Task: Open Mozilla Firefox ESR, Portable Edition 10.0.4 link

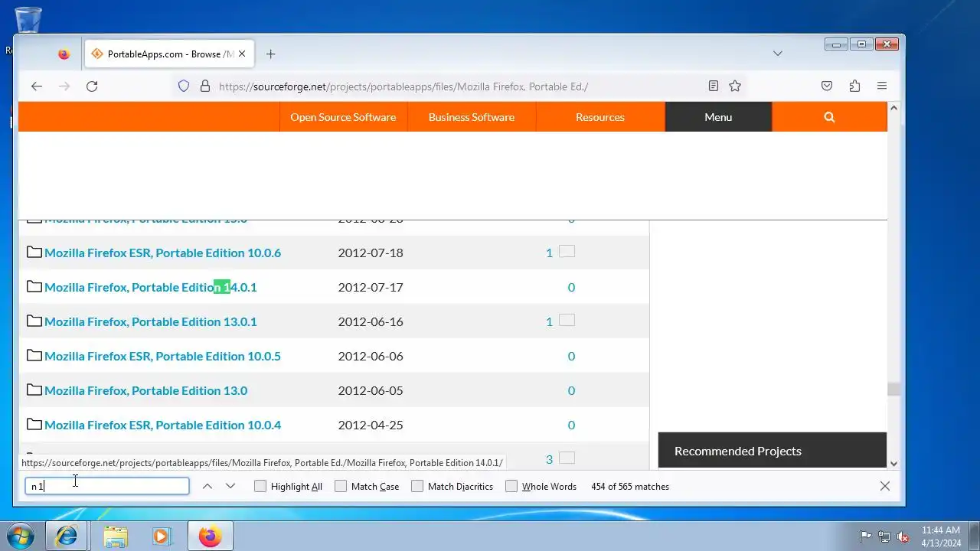Action: click(162, 425)
